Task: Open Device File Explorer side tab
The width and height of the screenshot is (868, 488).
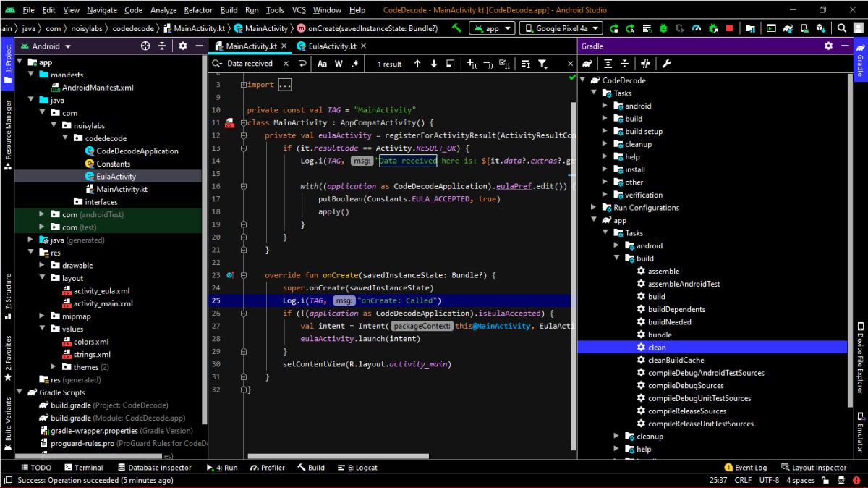Action: coord(860,358)
